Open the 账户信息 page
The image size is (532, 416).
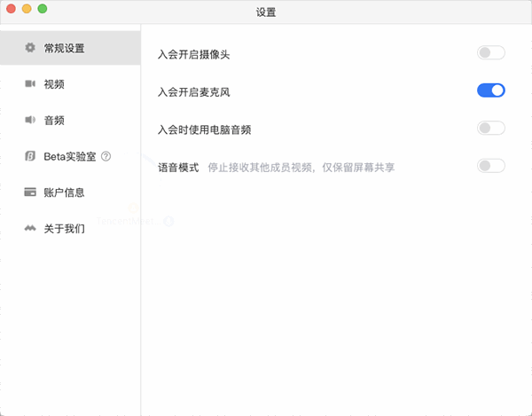pyautogui.click(x=65, y=192)
